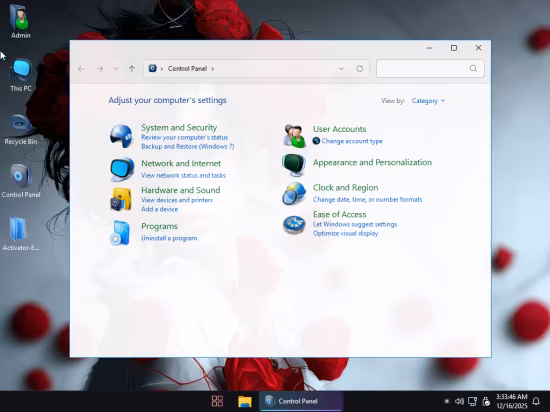
Task: Click the Control Panel breadcrumb text
Action: (x=187, y=69)
